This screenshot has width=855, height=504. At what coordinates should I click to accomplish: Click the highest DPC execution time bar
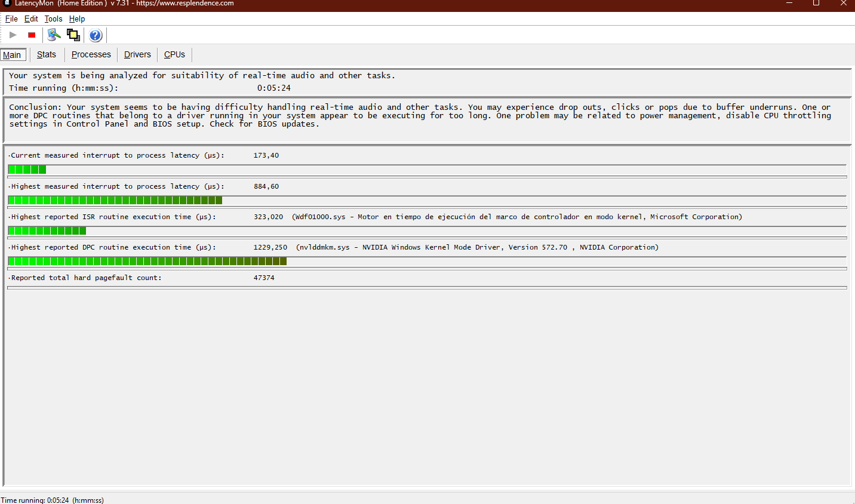pyautogui.click(x=147, y=261)
